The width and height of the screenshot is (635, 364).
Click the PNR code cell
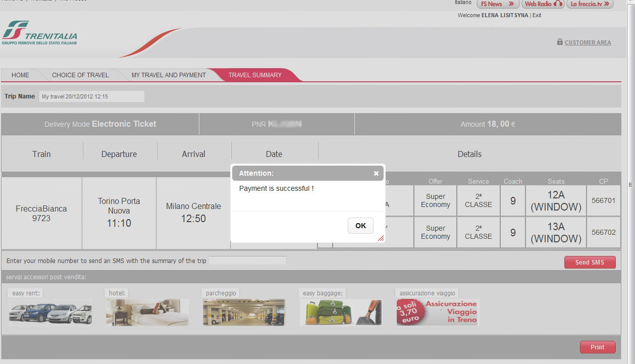277,124
